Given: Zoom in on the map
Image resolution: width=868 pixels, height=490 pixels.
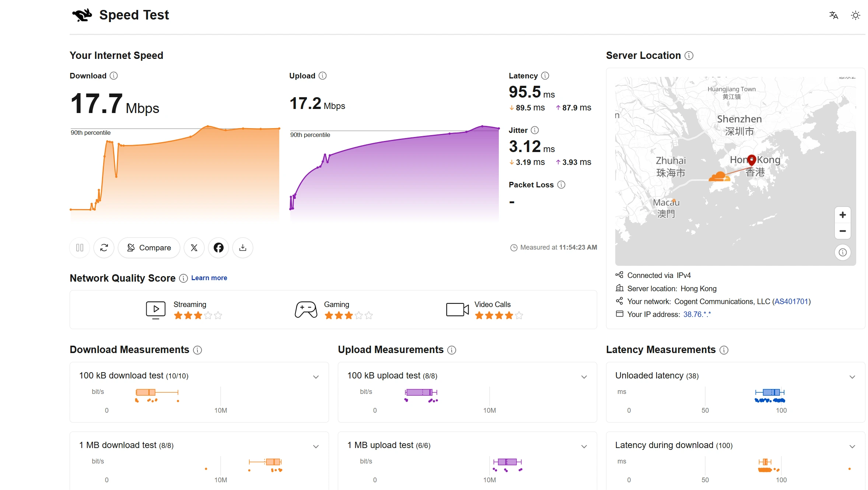Looking at the screenshot, I should (x=843, y=215).
